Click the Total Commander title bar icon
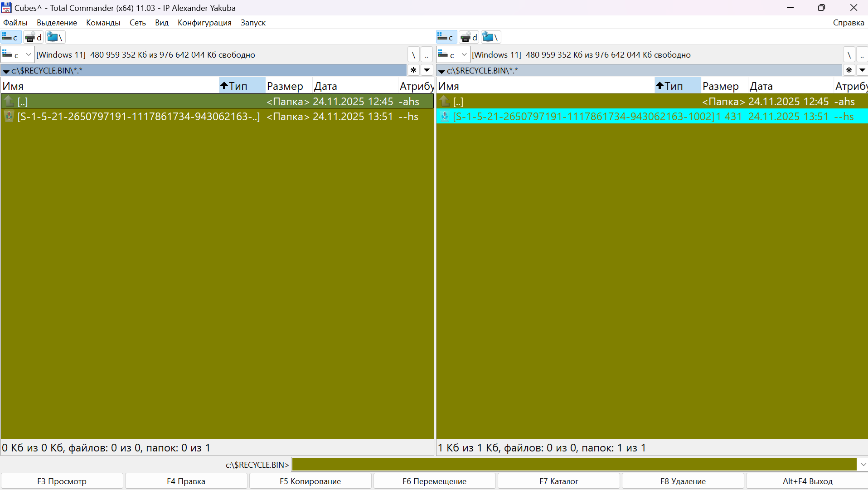This screenshot has width=868, height=490. [x=6, y=8]
